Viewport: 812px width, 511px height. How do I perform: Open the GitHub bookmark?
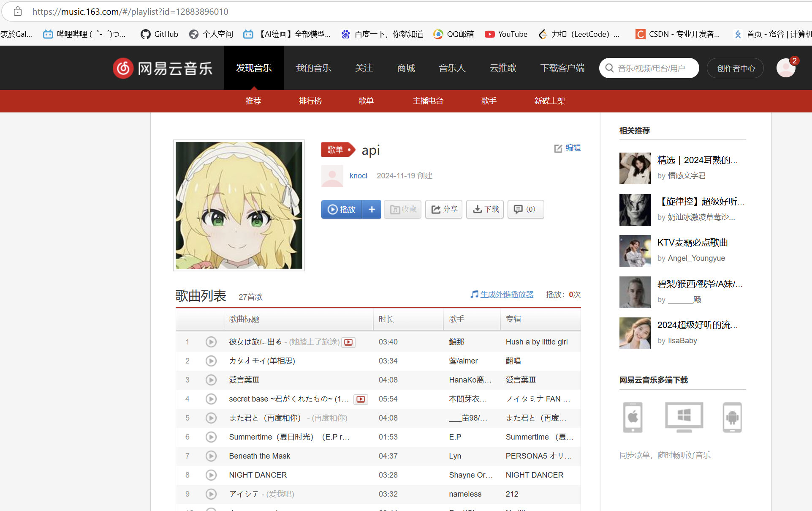[x=160, y=34]
